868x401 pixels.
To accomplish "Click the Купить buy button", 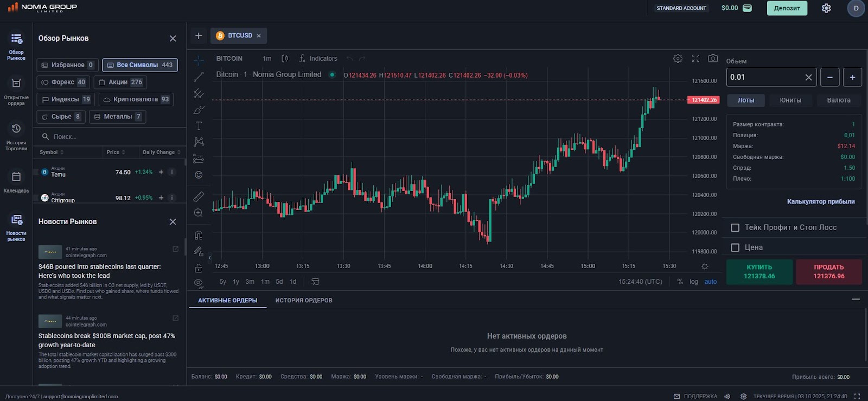I will [x=759, y=272].
